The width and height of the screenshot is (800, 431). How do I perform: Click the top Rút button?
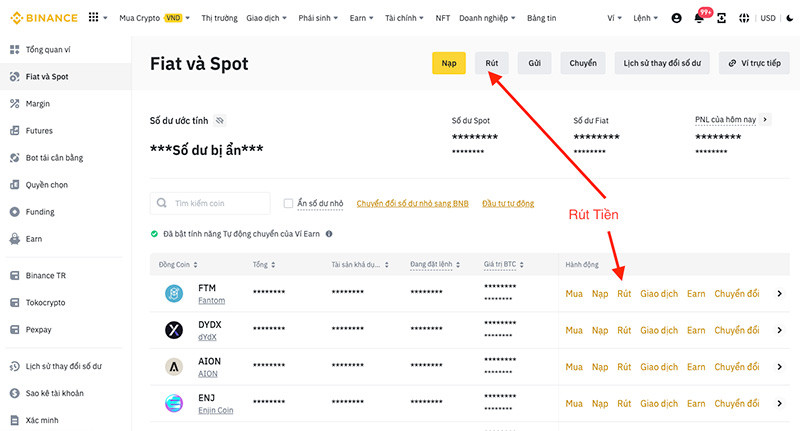coord(492,63)
